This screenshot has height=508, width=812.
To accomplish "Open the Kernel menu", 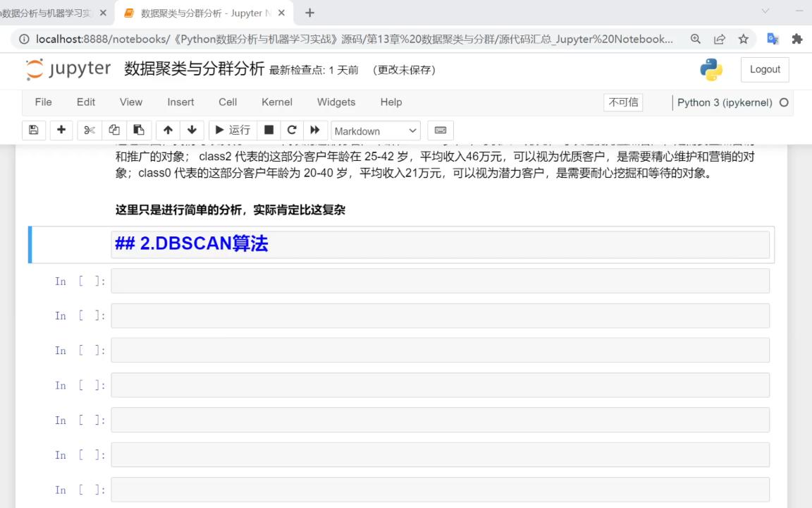I will 276,102.
